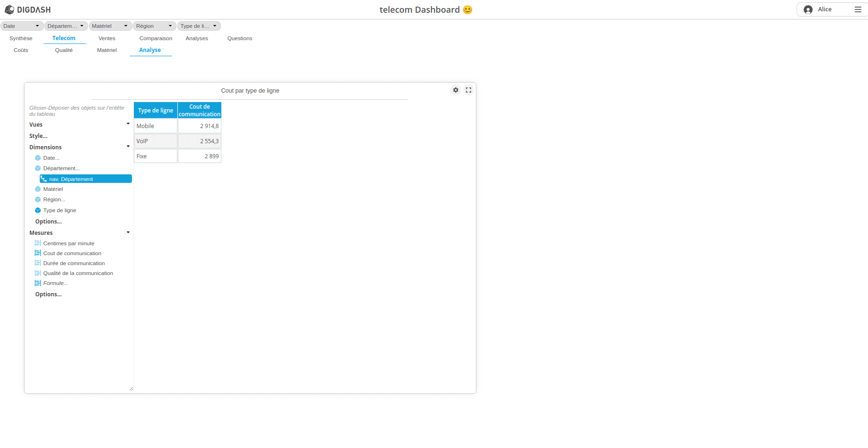
Task: Switch to the Telecom tab
Action: coord(64,38)
